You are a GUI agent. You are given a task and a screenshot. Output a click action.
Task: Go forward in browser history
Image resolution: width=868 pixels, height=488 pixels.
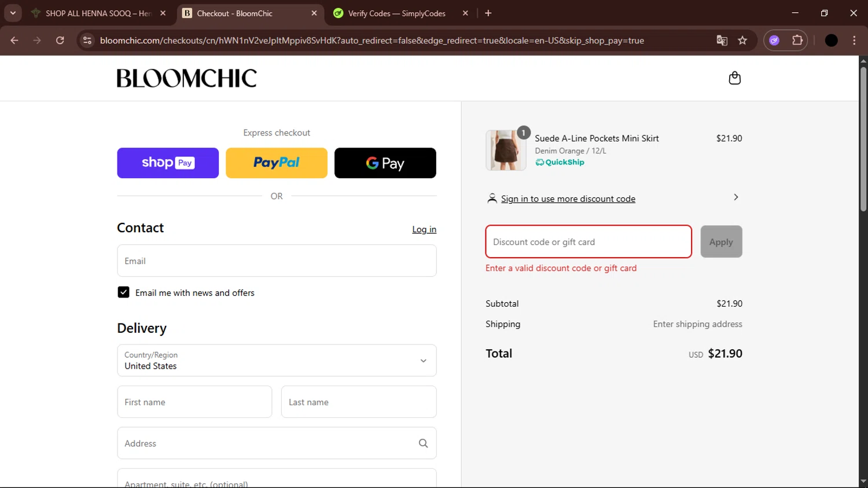click(x=37, y=41)
